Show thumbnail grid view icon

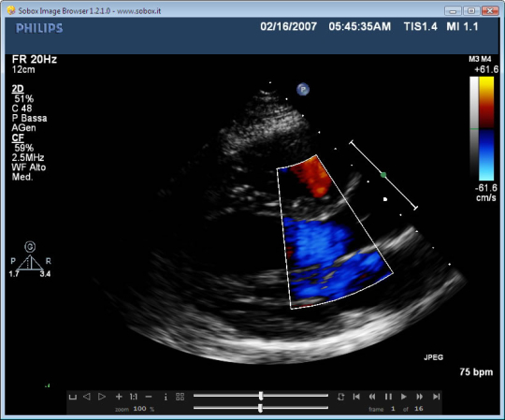180,397
